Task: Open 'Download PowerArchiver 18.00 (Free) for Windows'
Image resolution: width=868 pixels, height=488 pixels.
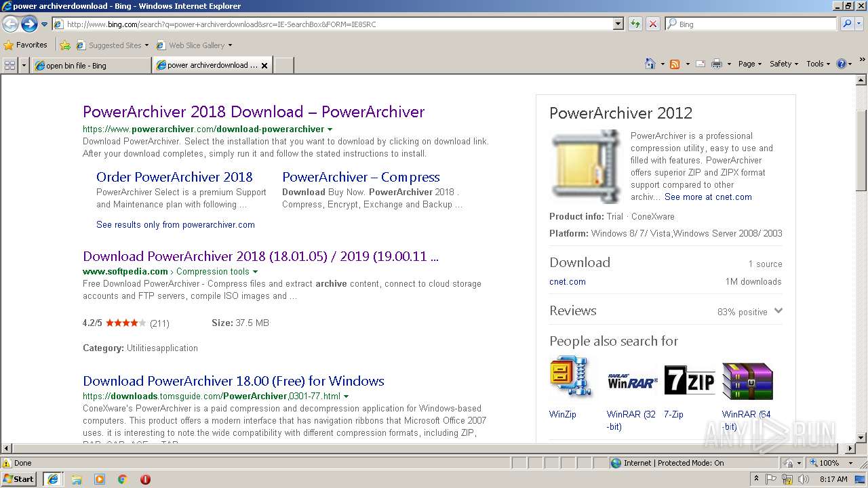Action: 233,381
